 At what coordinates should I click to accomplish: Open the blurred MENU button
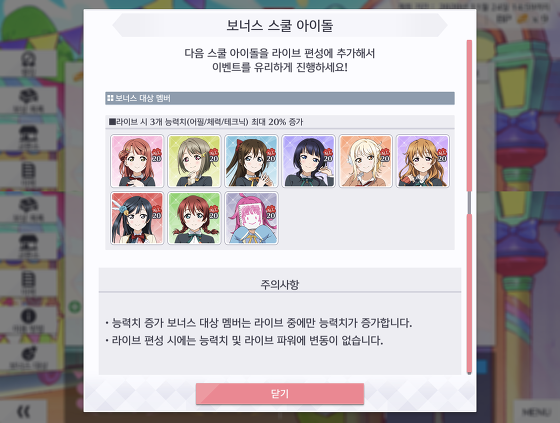pos(536,412)
